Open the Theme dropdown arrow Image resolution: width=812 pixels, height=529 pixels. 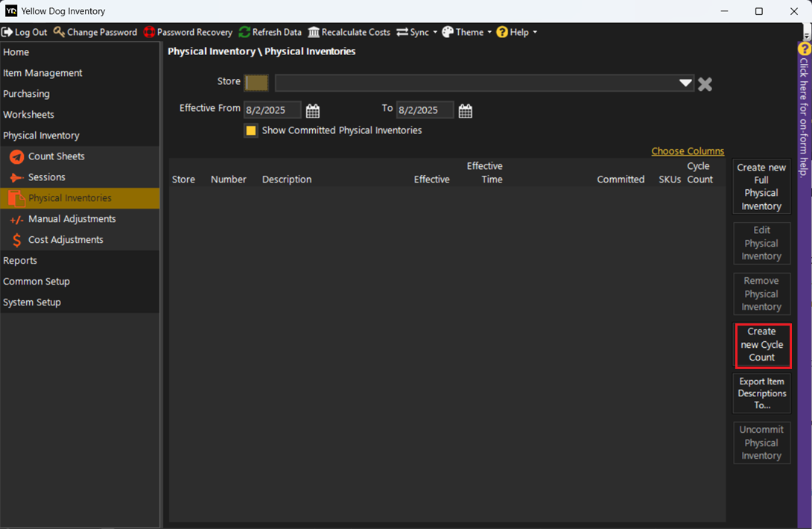point(489,32)
